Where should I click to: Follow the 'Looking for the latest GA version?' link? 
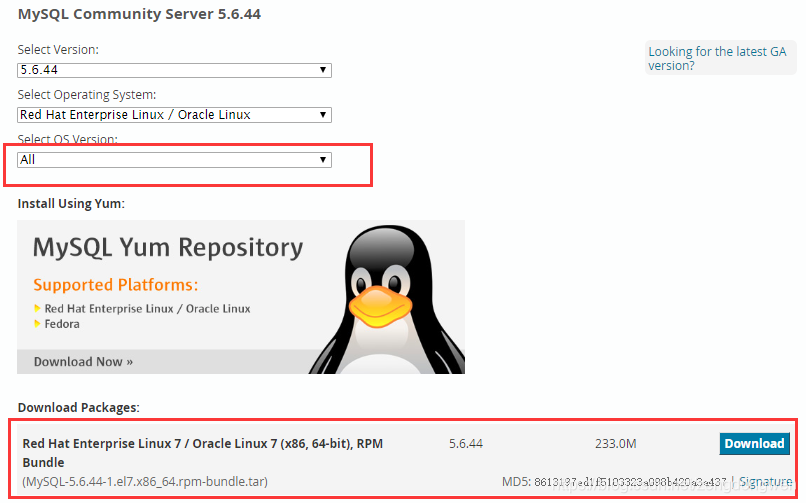pos(717,59)
